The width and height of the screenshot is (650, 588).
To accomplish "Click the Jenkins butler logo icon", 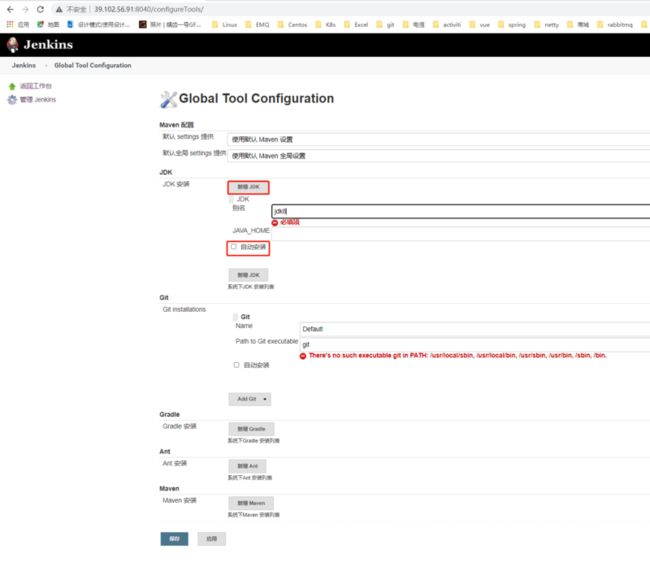I will [x=13, y=44].
